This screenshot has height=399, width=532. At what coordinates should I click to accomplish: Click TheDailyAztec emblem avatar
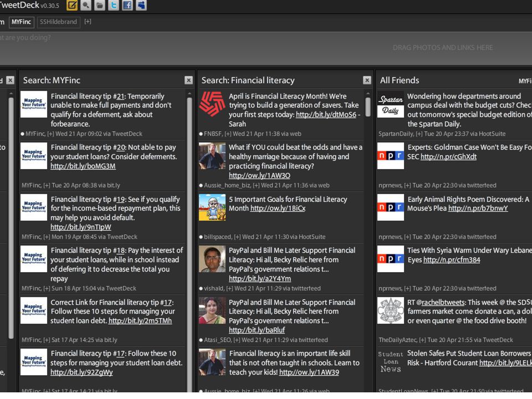pos(391,310)
